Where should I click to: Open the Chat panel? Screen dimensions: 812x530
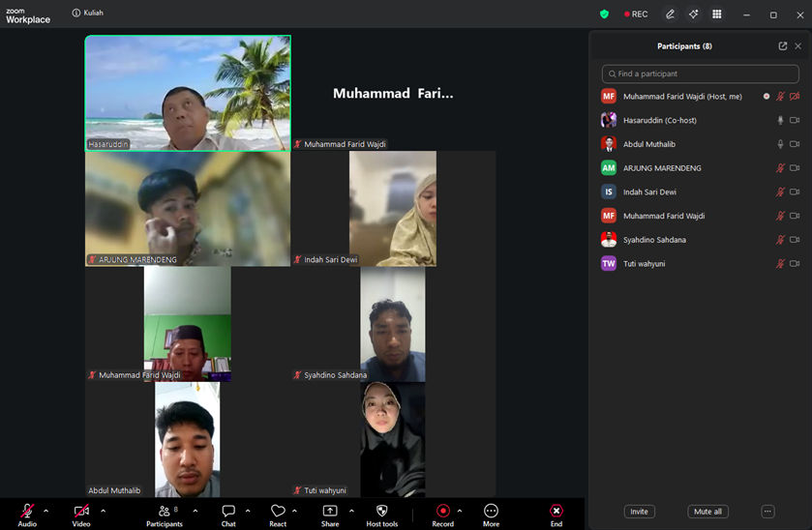point(228,515)
